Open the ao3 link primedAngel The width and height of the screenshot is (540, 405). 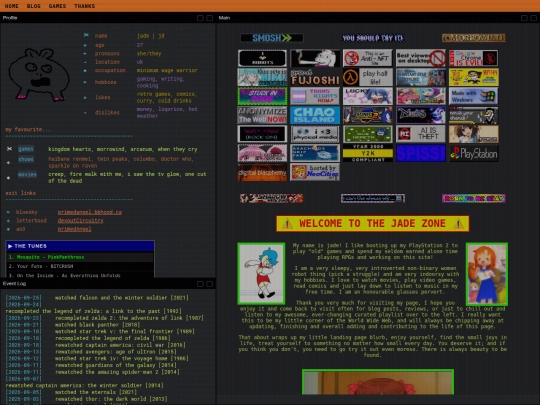74,229
